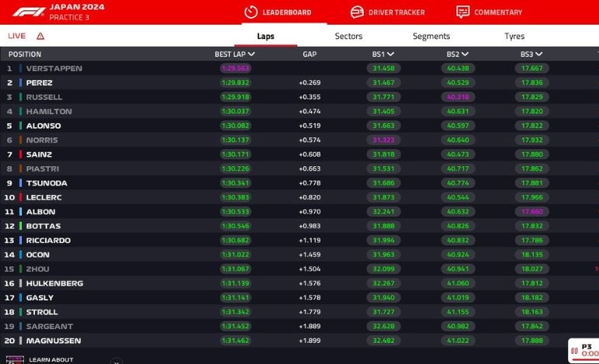
Task: Open the BS1 column dropdown
Action: pos(390,54)
